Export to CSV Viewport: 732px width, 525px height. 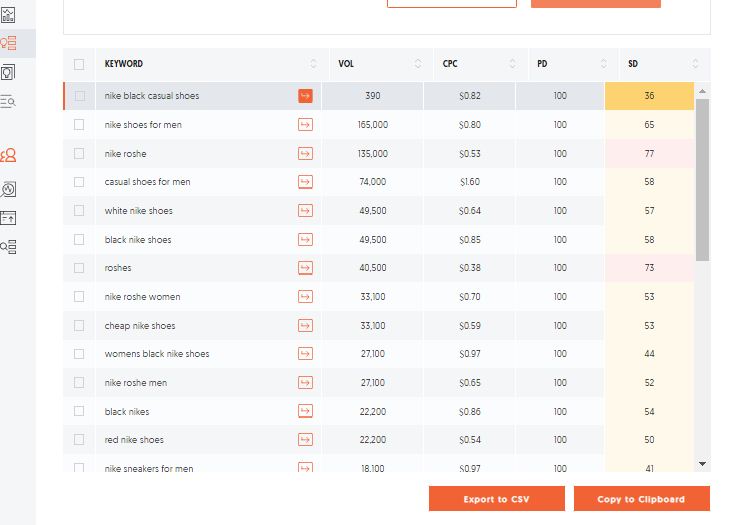(x=496, y=499)
